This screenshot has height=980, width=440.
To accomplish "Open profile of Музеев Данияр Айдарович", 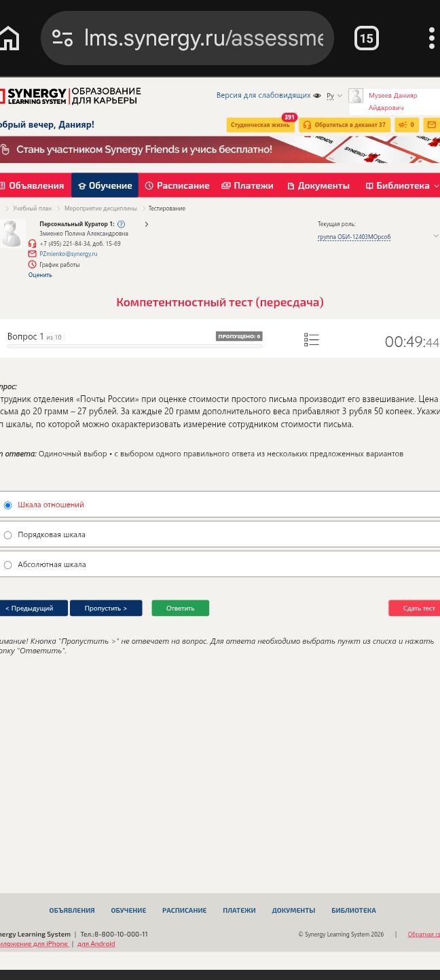I will point(392,102).
